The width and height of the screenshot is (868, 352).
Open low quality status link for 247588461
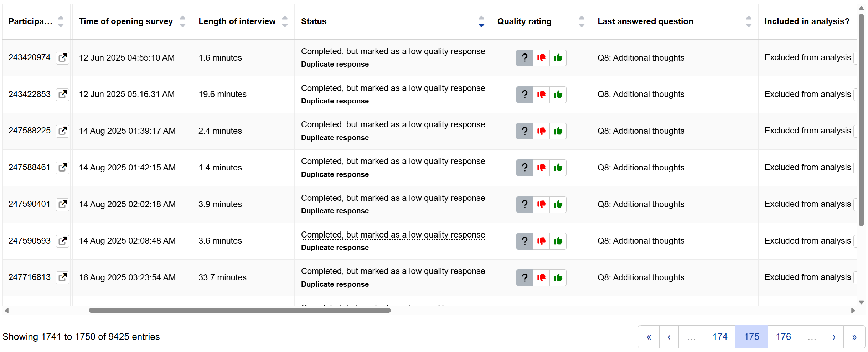tap(393, 161)
